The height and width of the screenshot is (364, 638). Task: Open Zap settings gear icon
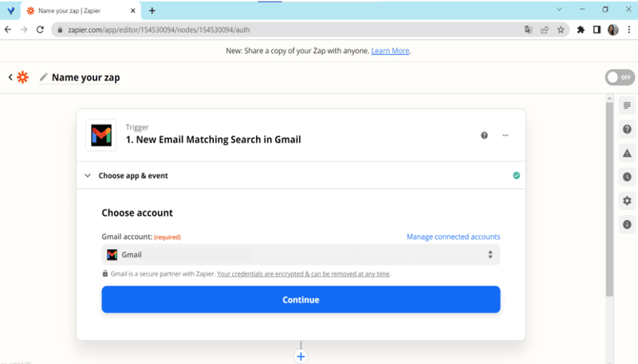pos(627,201)
